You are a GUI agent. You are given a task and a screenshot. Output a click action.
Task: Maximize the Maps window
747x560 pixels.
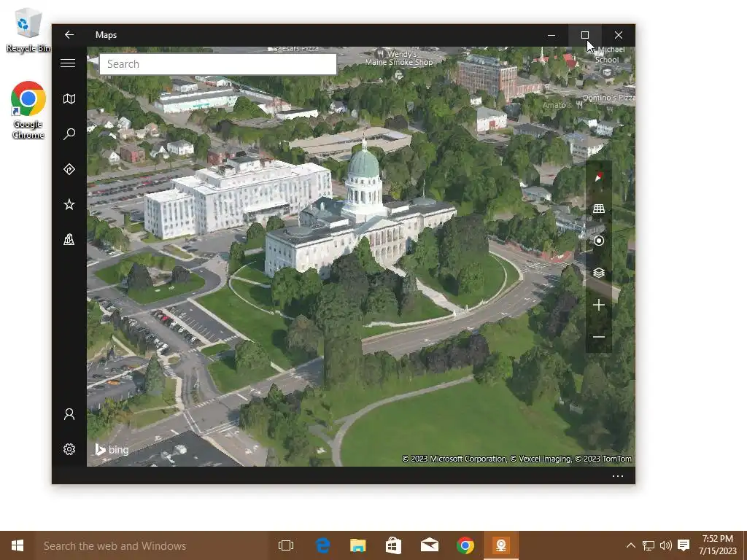click(x=585, y=35)
